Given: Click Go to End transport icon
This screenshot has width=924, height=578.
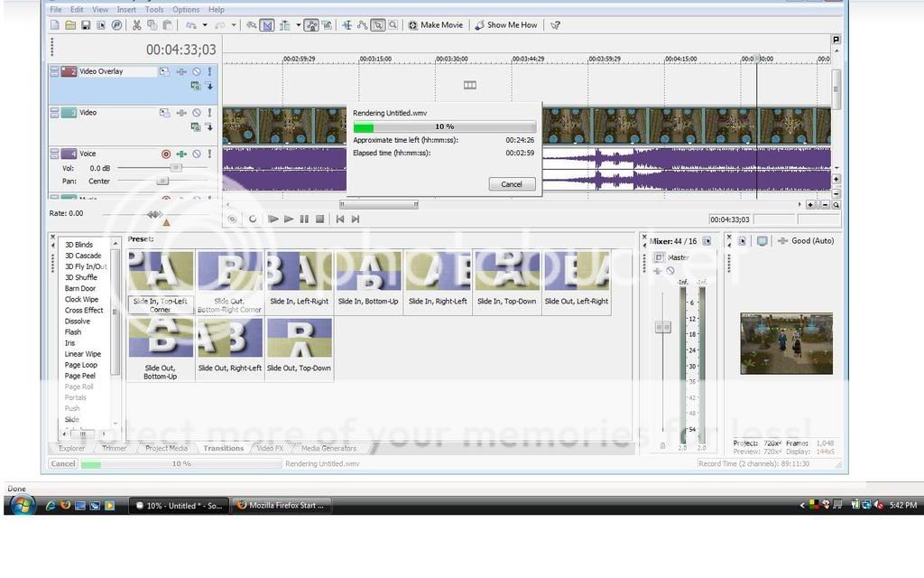Looking at the screenshot, I should [356, 219].
